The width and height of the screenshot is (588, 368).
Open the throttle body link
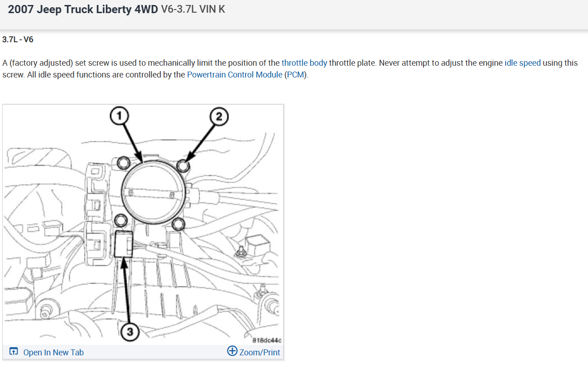[x=304, y=63]
